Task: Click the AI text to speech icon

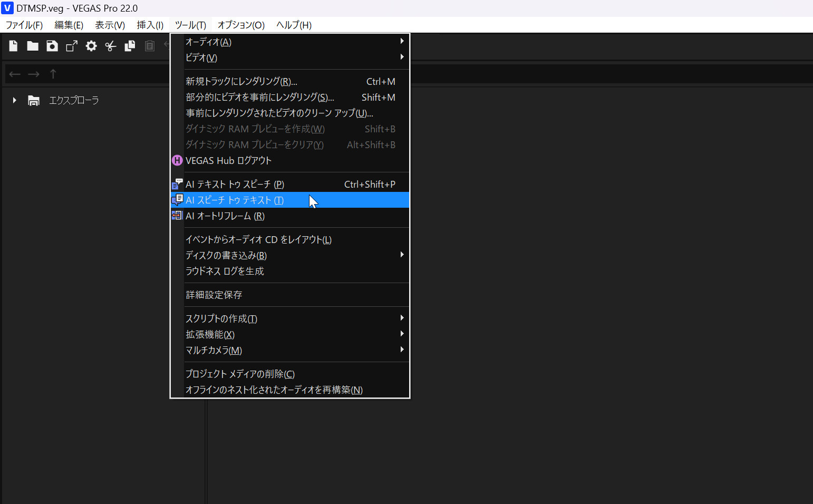Action: click(x=177, y=184)
